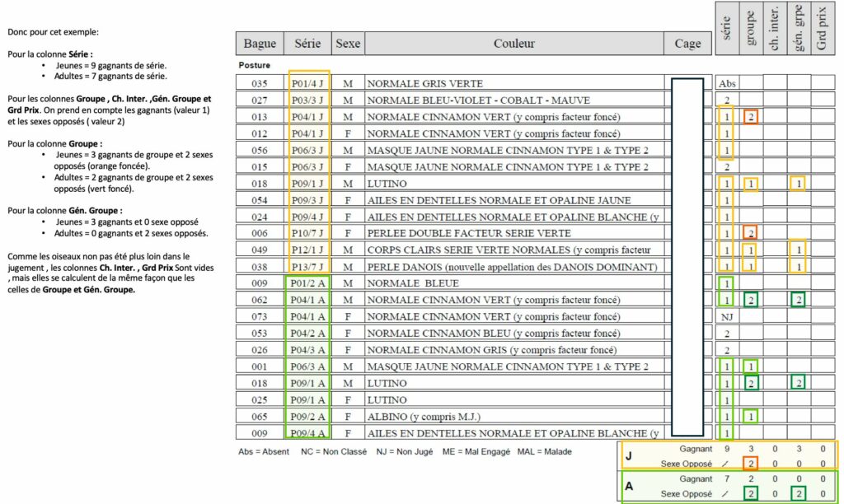Click the tall empty Cage column box
844x504 pixels.
coord(687,257)
